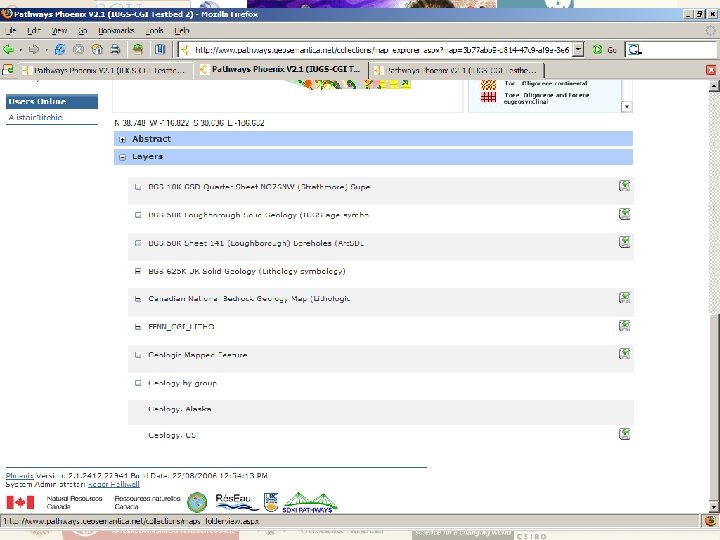Image resolution: width=720 pixels, height=540 pixels.
Task: Click the Canada flag logo
Action: pos(20,502)
